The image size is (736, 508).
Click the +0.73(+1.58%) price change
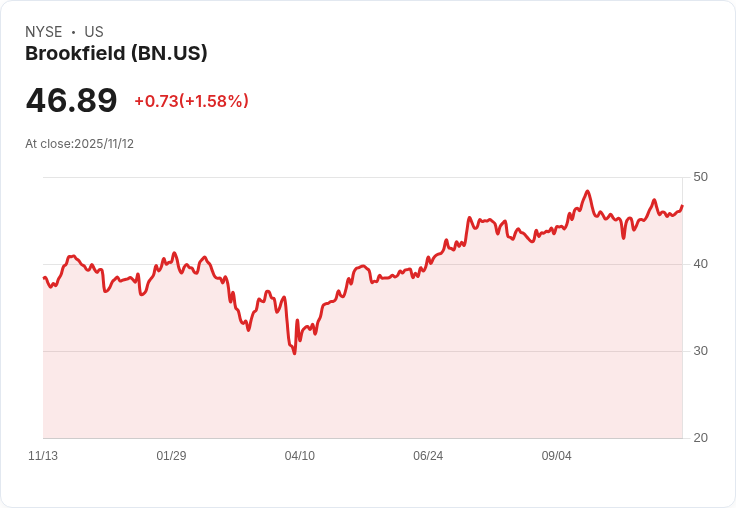click(191, 101)
